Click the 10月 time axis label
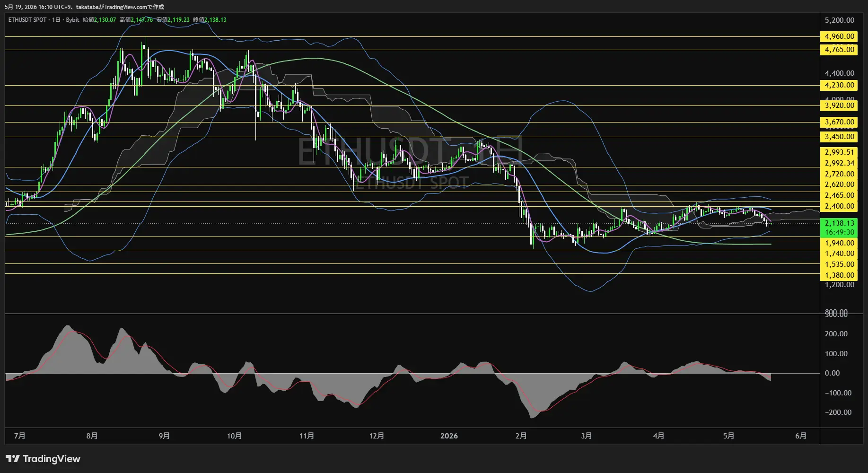Screen dimensions: 868x473 (235, 436)
